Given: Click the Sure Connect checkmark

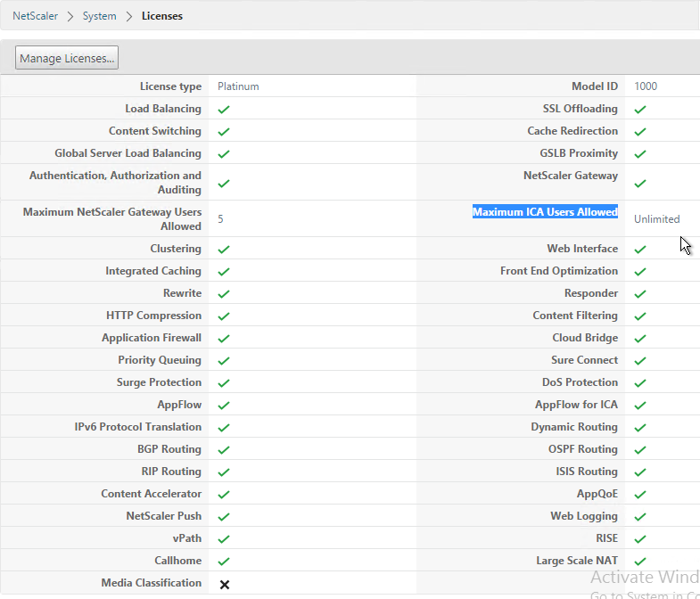Looking at the screenshot, I should point(640,361).
